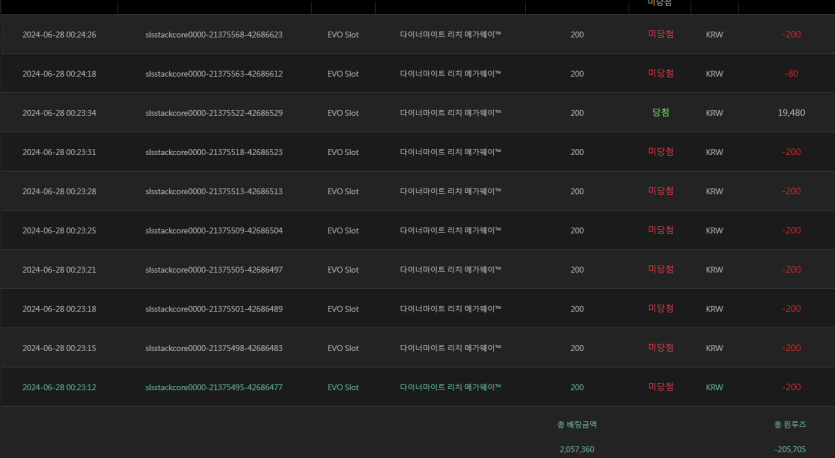Click EVO Slot in the 00:24:26 row

[x=343, y=35]
